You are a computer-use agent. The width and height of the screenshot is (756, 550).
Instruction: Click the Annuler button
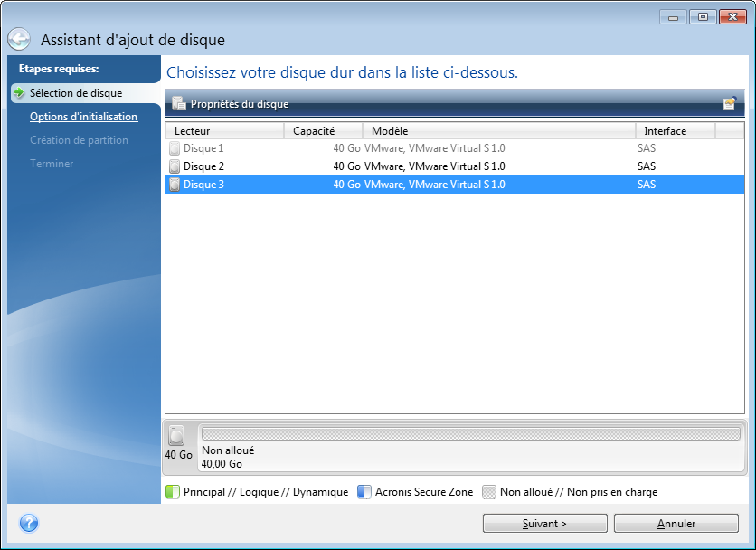coord(676,524)
